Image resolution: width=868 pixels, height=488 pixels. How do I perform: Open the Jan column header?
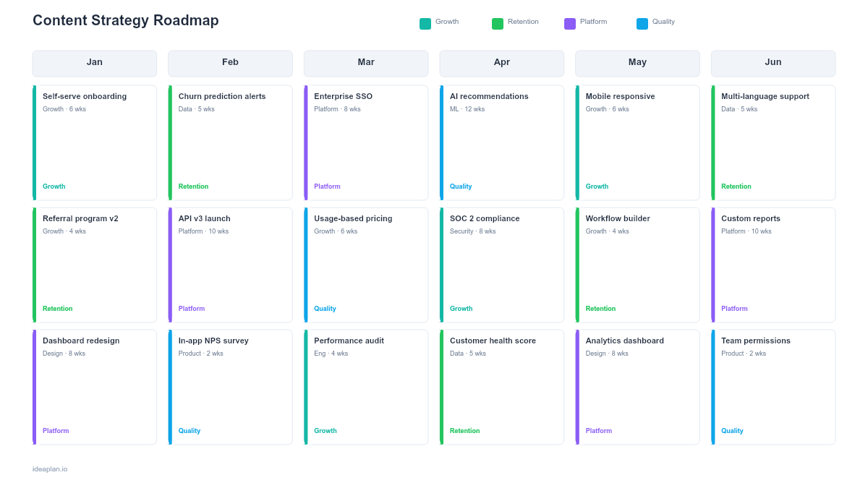(94, 63)
